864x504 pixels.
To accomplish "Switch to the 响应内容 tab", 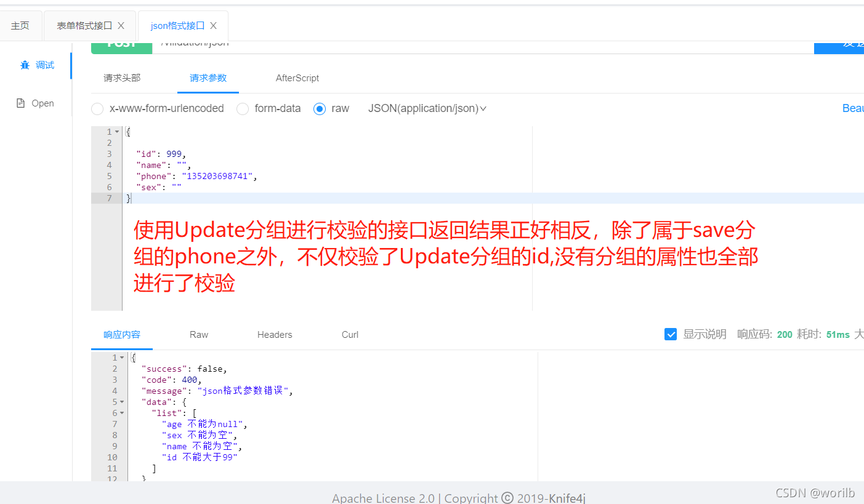I will tap(122, 335).
